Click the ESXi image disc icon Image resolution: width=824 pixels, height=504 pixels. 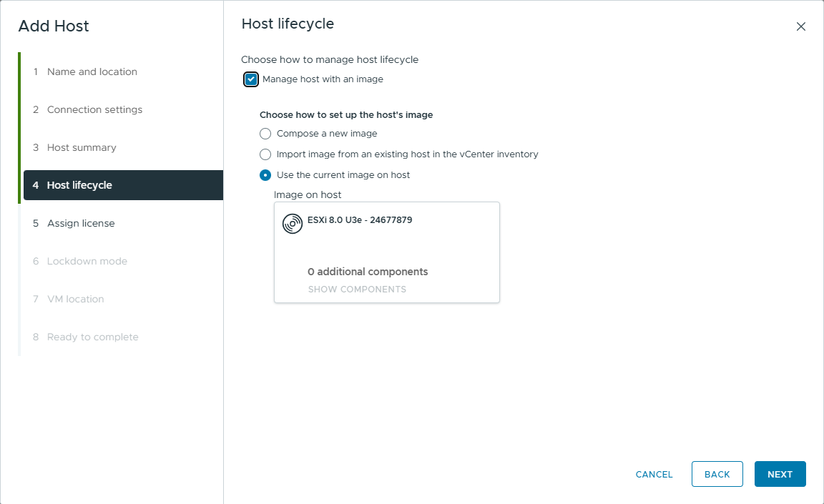(292, 223)
